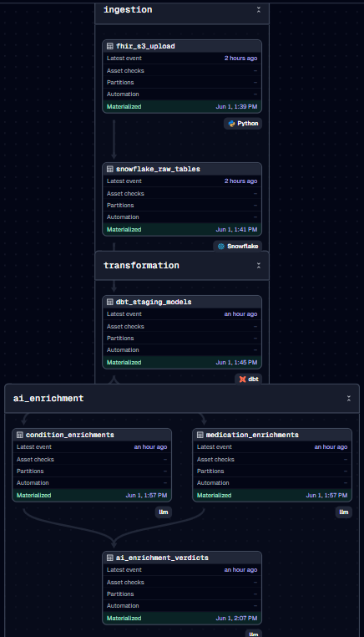Click the transformation group title
Image resolution: width=364 pixels, height=637 pixels.
point(141,265)
